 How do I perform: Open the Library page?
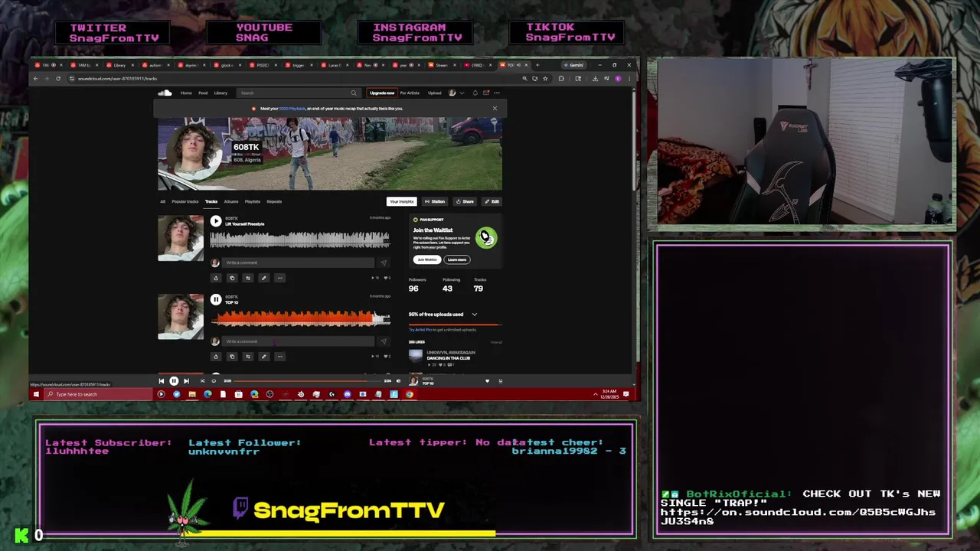pyautogui.click(x=220, y=93)
